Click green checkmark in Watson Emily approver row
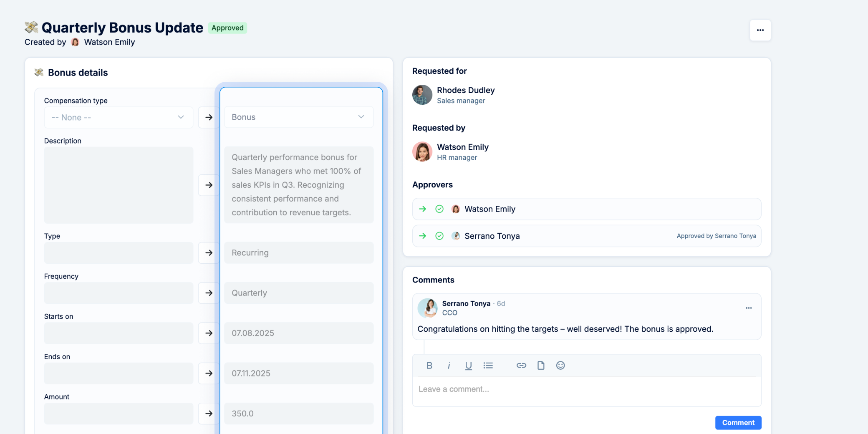868x434 pixels. (439, 209)
